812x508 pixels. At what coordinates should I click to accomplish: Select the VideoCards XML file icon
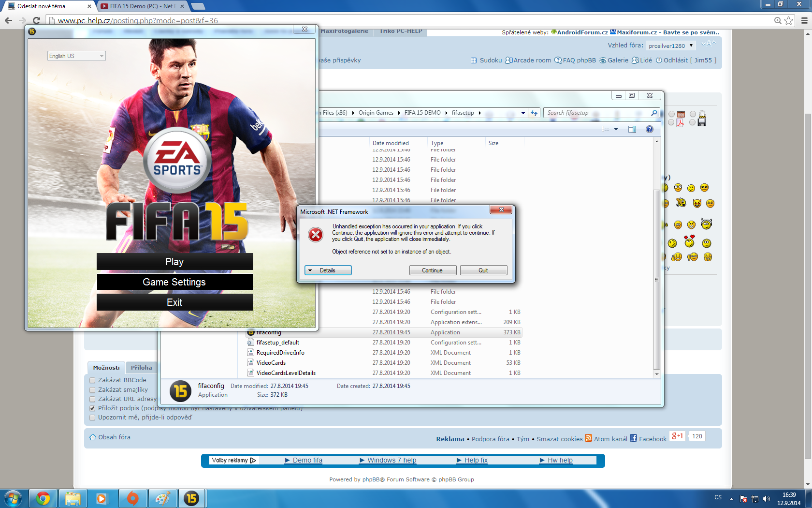click(251, 363)
